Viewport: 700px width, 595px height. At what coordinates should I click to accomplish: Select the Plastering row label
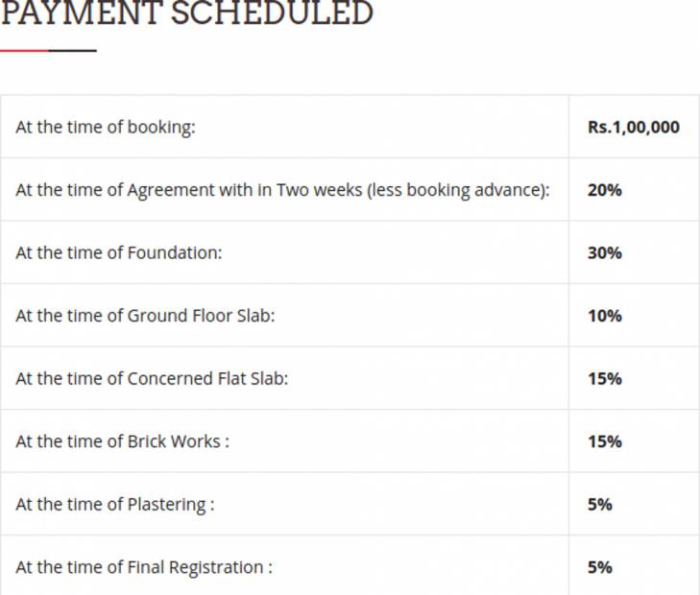tap(114, 505)
